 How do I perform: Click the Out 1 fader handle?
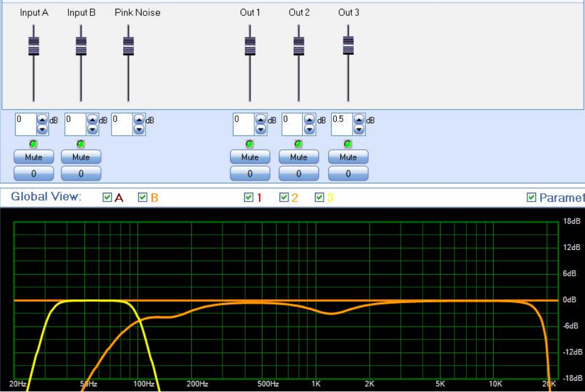tap(250, 46)
